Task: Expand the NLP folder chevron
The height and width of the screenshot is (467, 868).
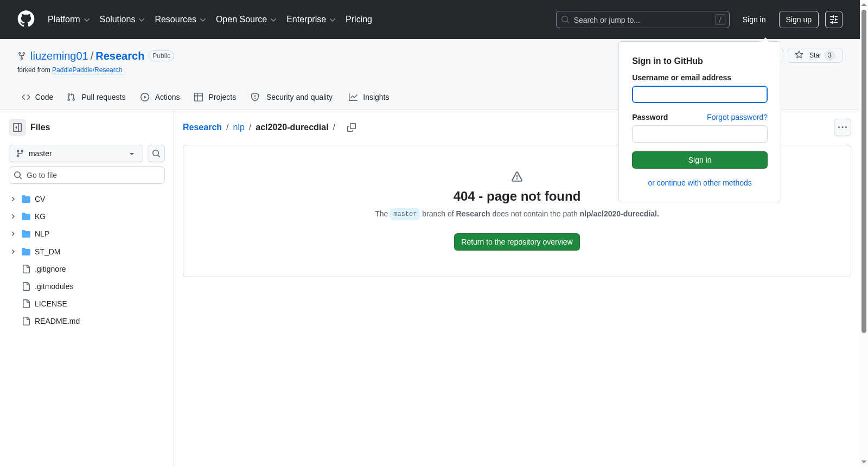Action: [x=13, y=234]
